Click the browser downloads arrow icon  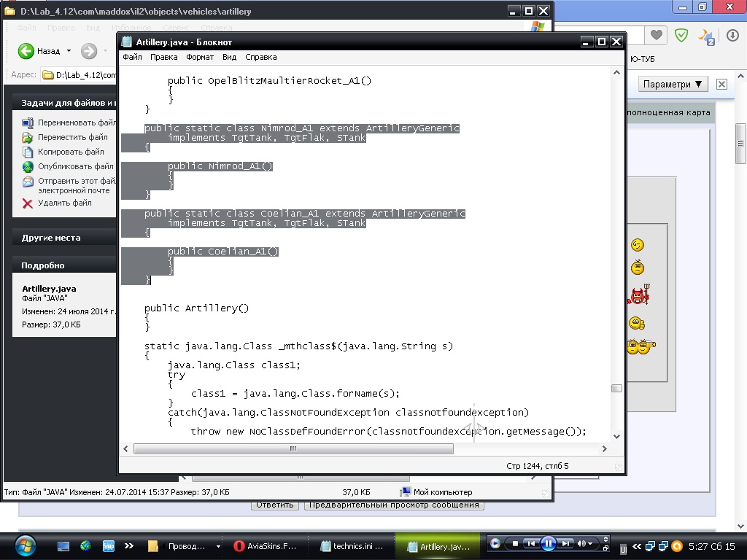click(732, 35)
